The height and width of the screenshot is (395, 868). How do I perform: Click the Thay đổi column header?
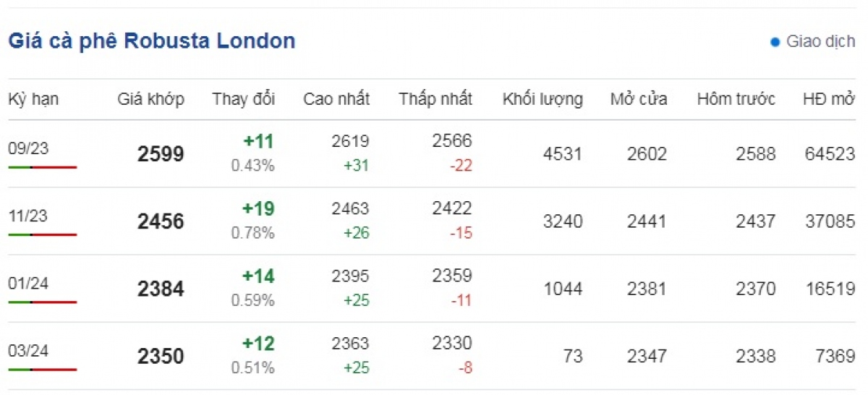tap(243, 99)
